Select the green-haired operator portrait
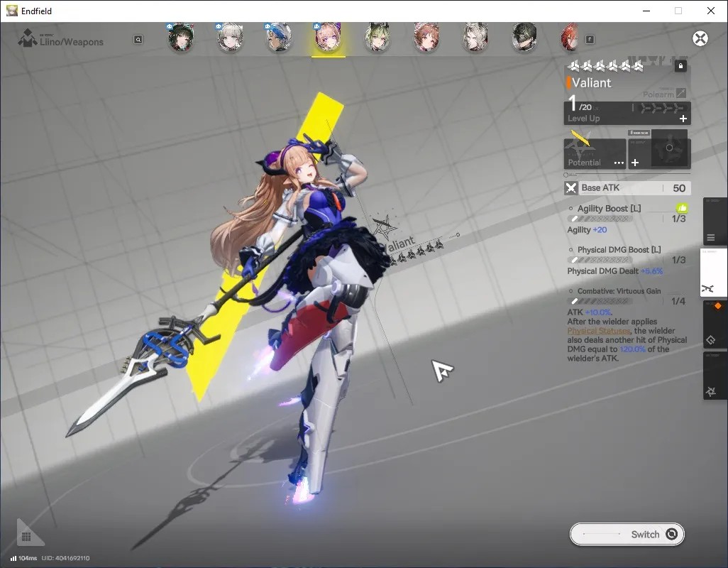728x568 pixels. coord(377,38)
